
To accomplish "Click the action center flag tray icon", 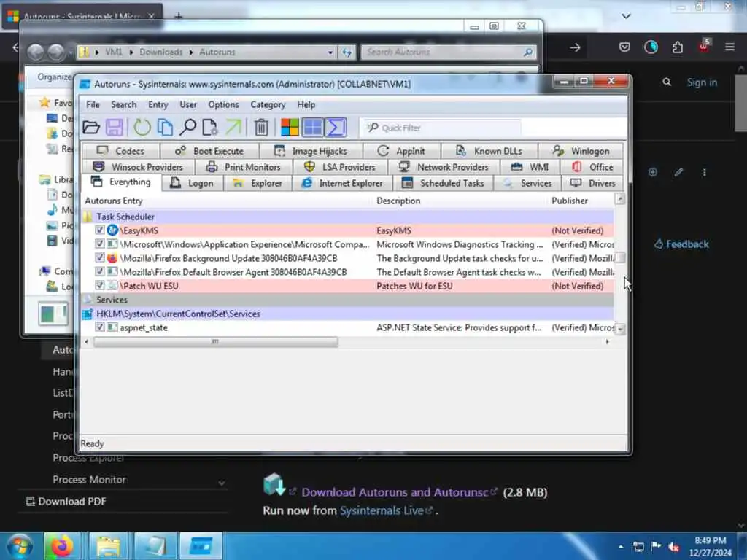I will click(x=656, y=545).
